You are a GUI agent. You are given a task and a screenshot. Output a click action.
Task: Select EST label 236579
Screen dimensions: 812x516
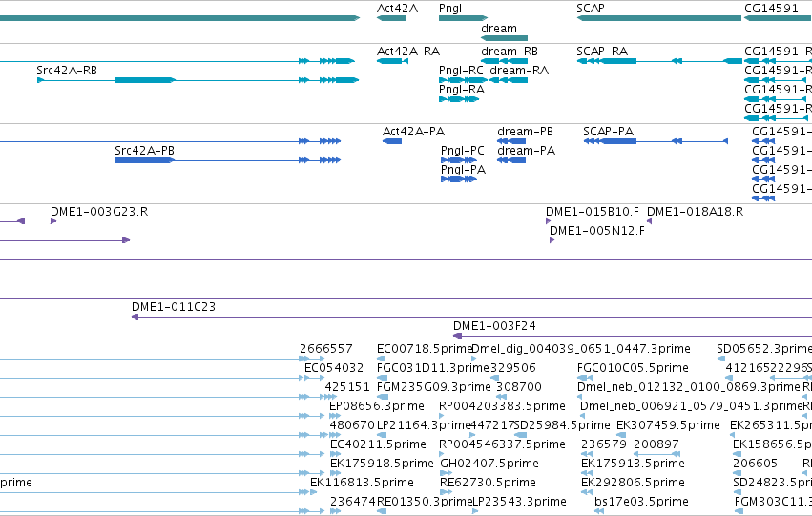(x=604, y=444)
